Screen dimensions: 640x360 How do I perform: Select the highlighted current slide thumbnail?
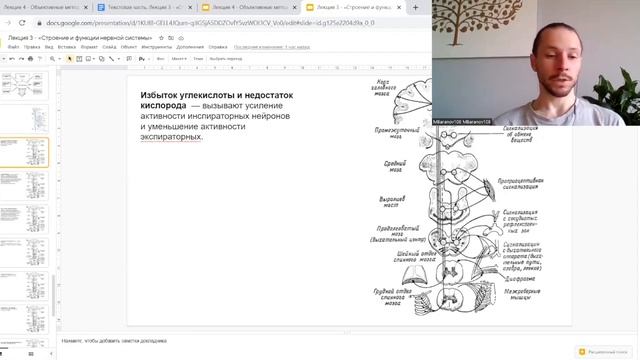click(24, 152)
